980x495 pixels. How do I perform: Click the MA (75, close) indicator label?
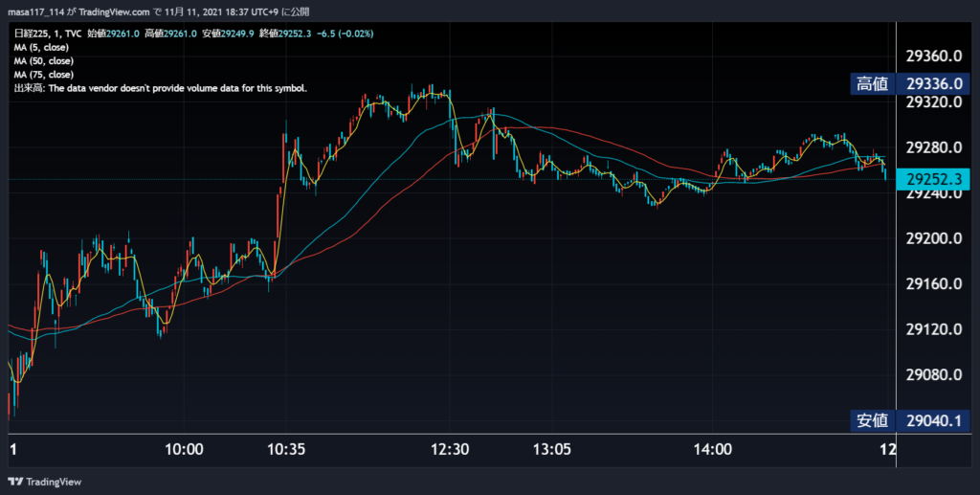(x=44, y=75)
